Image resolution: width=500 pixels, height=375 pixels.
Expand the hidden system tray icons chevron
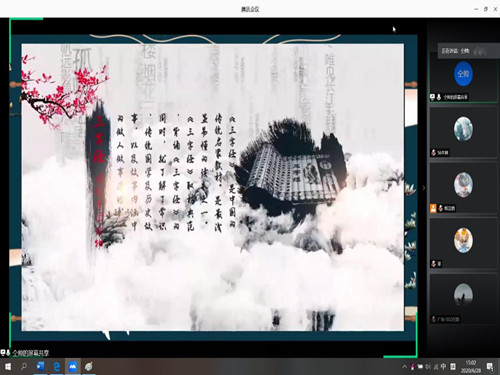click(404, 367)
